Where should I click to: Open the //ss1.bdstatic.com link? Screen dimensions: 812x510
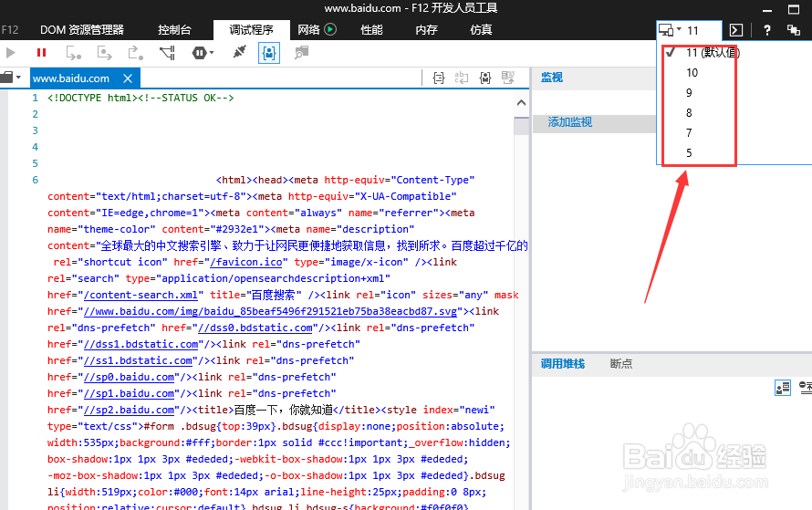[138, 360]
